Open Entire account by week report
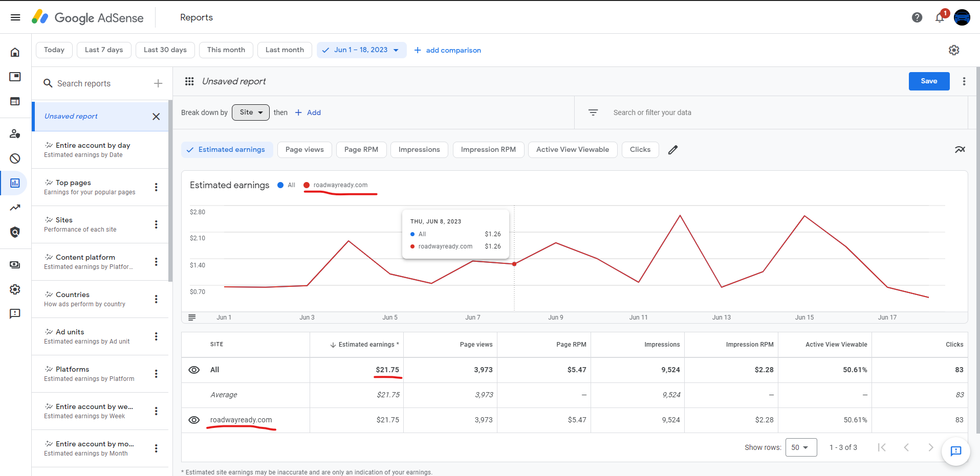Screen dimensions: 980x476 pos(100,411)
